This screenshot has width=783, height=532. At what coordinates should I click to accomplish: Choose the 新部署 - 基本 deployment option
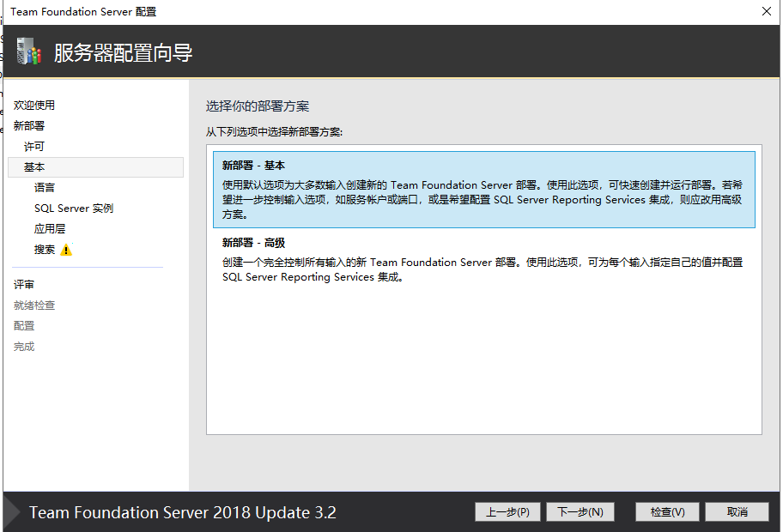point(484,190)
